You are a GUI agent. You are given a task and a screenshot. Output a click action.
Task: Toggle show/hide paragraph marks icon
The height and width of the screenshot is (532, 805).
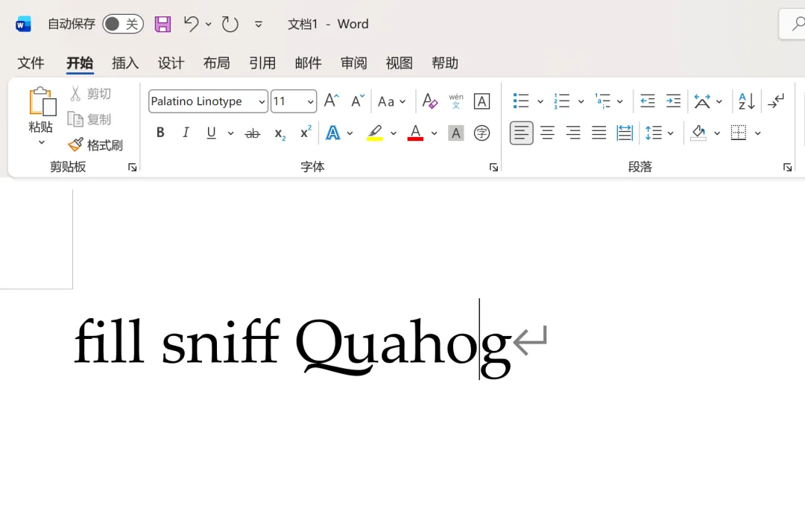pyautogui.click(x=776, y=101)
